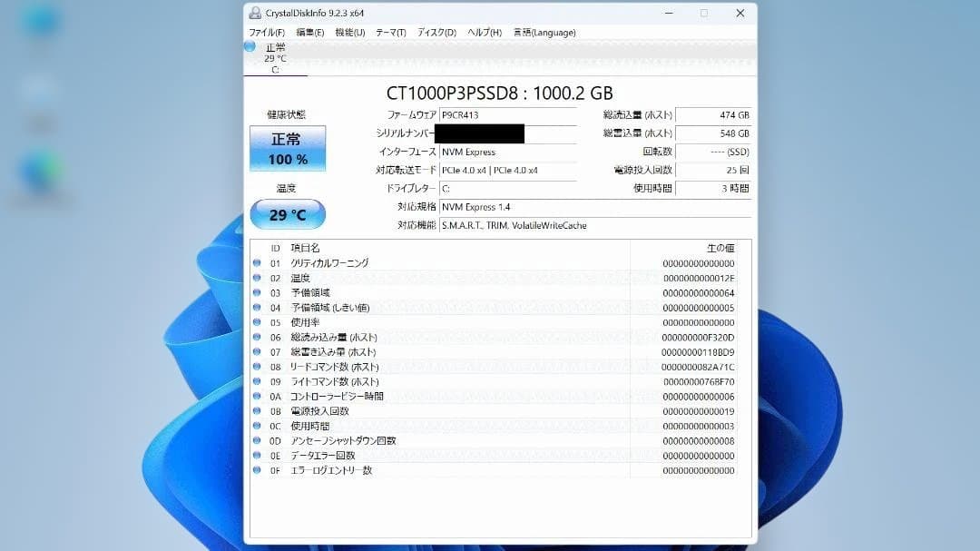
Task: Click the indicator icon for 電源投入回数 row
Action: pos(257,411)
